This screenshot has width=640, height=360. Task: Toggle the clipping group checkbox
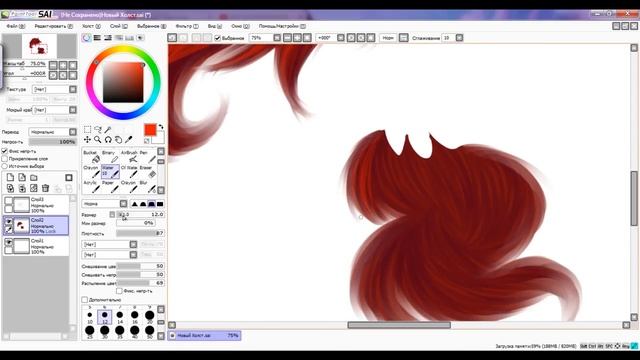[4, 158]
